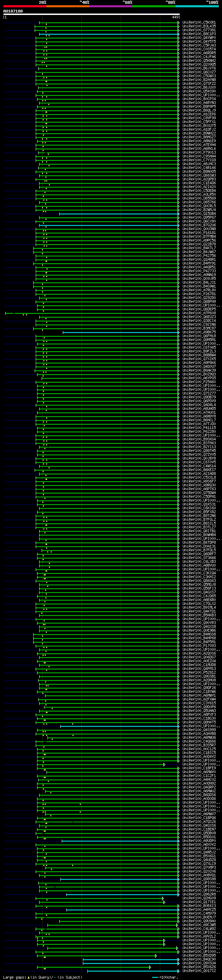Select hit label UniRef100_C1E4D6
222x980 pixels.
point(199,183)
